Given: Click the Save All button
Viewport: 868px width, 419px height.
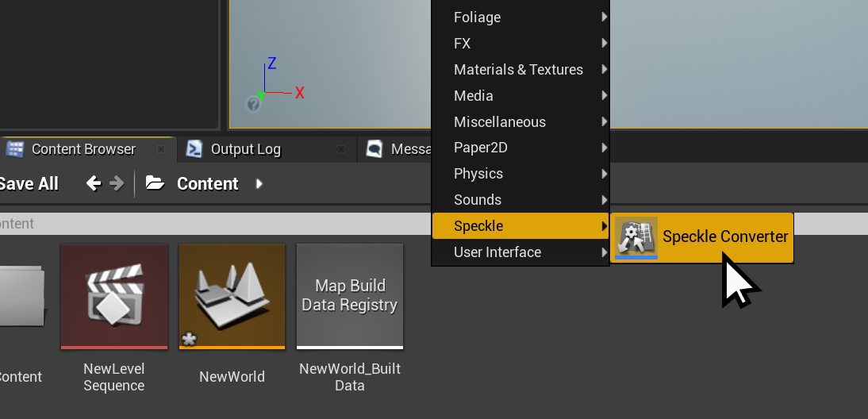Looking at the screenshot, I should coord(29,184).
